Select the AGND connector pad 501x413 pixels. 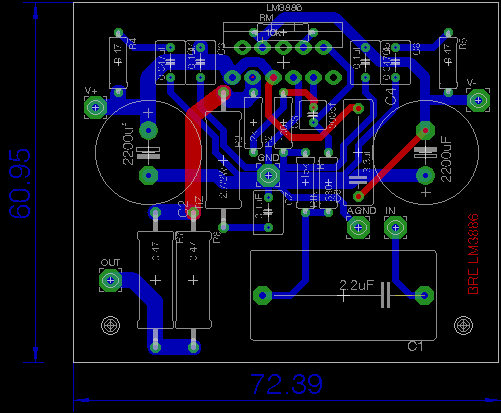pyautogui.click(x=358, y=228)
